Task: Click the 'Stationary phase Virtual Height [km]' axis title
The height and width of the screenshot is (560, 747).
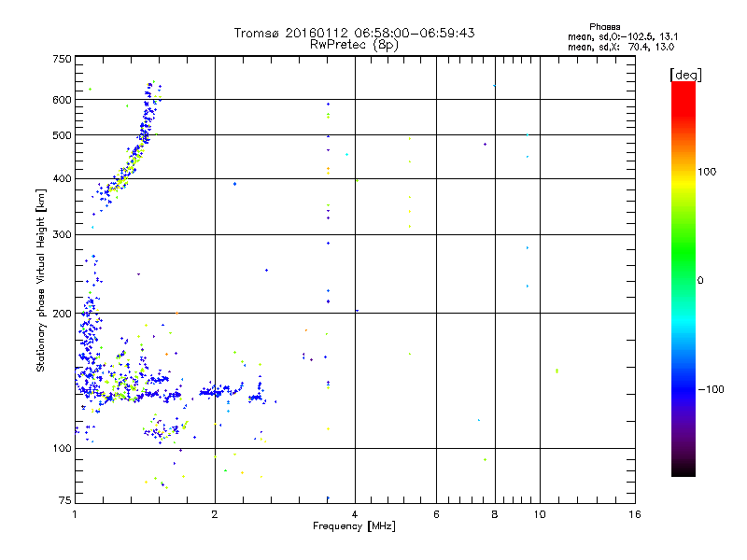Action: pos(41,280)
